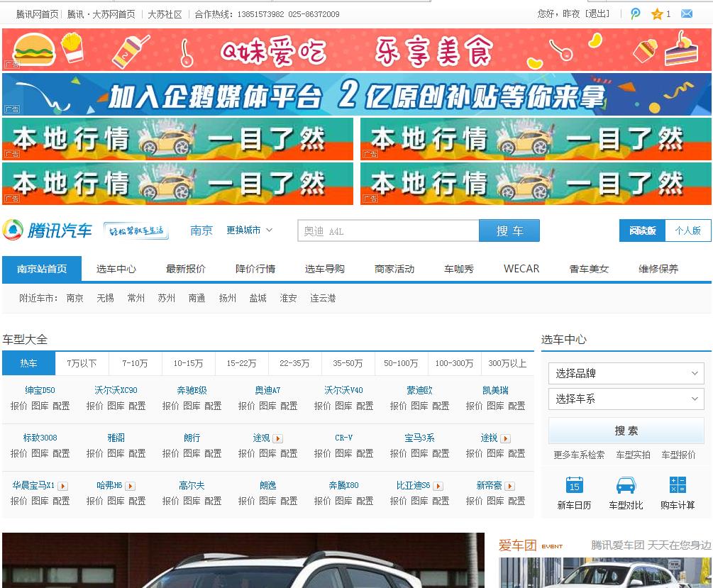
Task: Switch to 阅读版 view
Action: coord(643,231)
